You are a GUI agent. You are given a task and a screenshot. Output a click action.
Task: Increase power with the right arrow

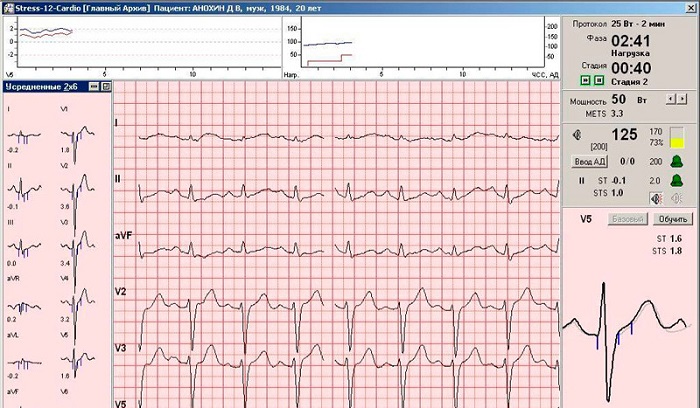[682, 100]
